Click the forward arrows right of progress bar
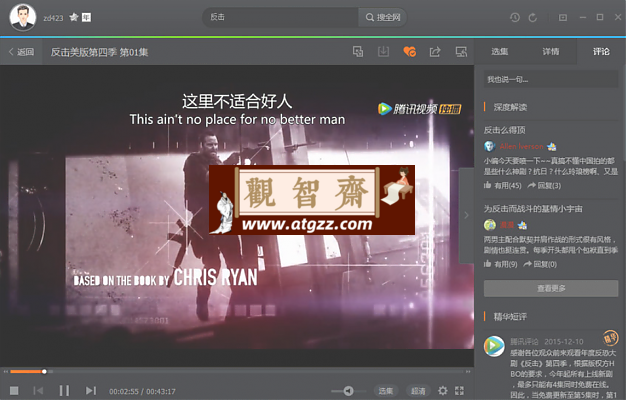The width and height of the screenshot is (626, 400). pos(468,372)
